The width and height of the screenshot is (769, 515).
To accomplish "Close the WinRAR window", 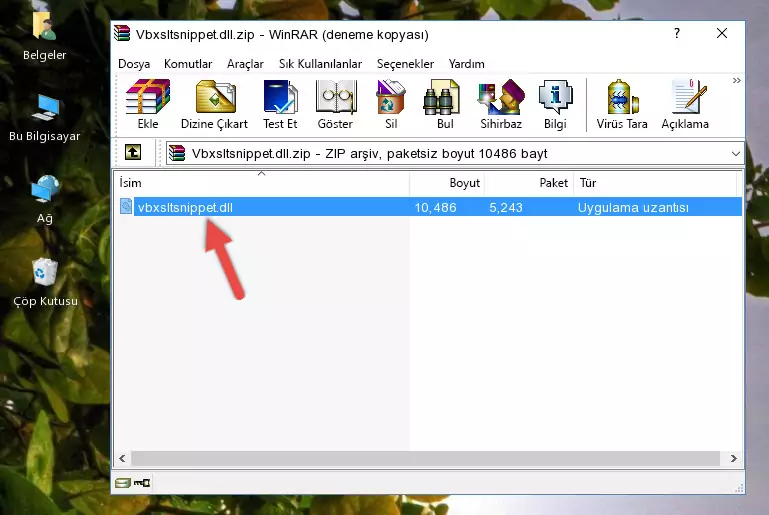I will pos(722,33).
